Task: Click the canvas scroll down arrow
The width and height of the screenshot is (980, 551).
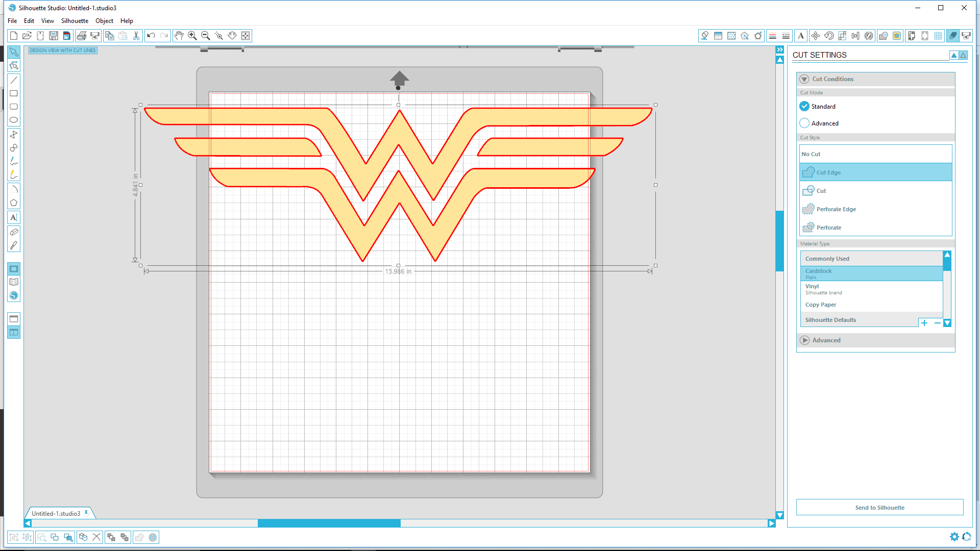Action: tap(780, 515)
